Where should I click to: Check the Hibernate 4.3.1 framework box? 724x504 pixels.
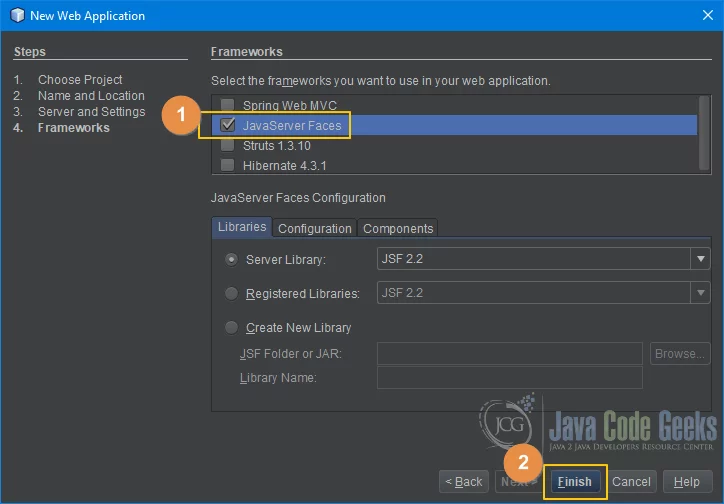pos(227,165)
